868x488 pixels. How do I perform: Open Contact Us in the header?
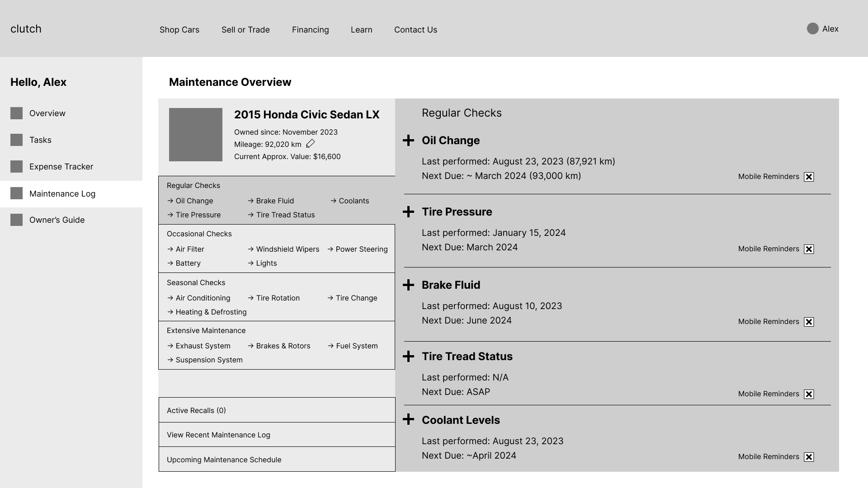pyautogui.click(x=415, y=30)
